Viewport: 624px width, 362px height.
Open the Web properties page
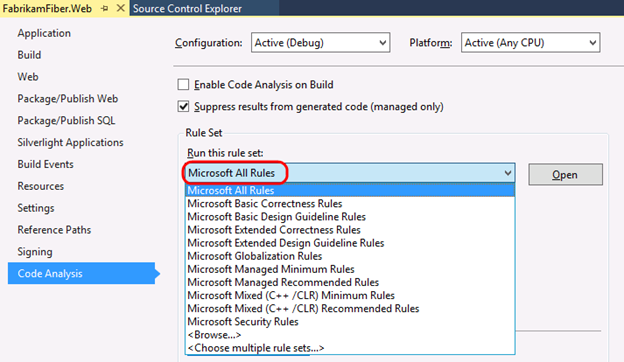tap(28, 77)
